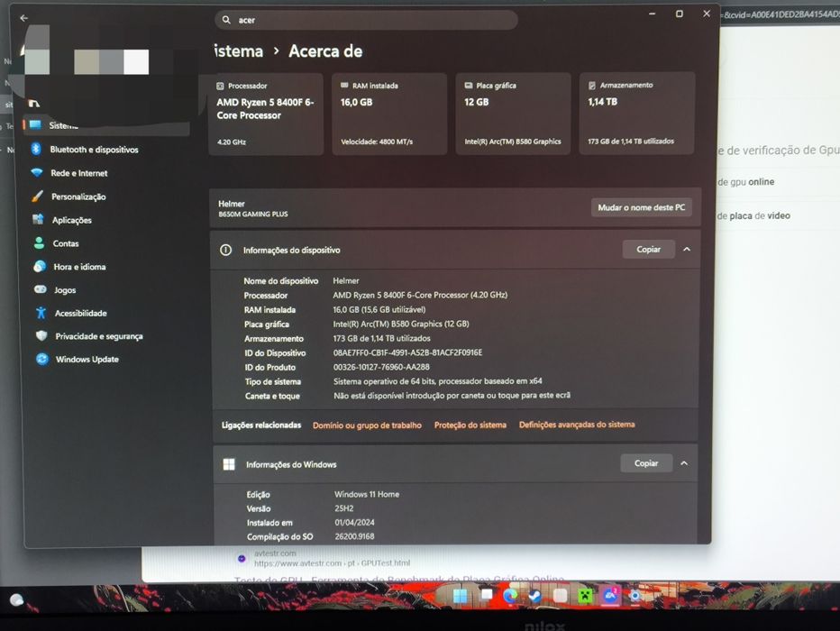Open the Windows Start button in taskbar
Image resolution: width=840 pixels, height=631 pixels.
coord(461,596)
